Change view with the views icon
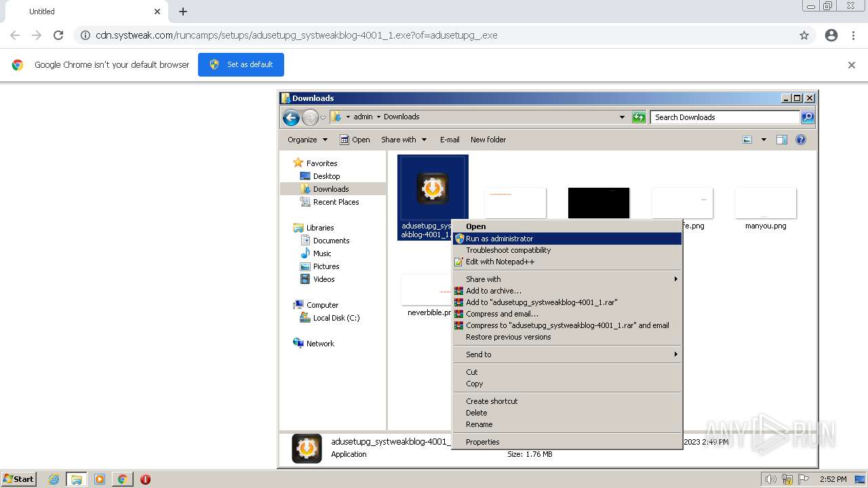 tap(747, 140)
